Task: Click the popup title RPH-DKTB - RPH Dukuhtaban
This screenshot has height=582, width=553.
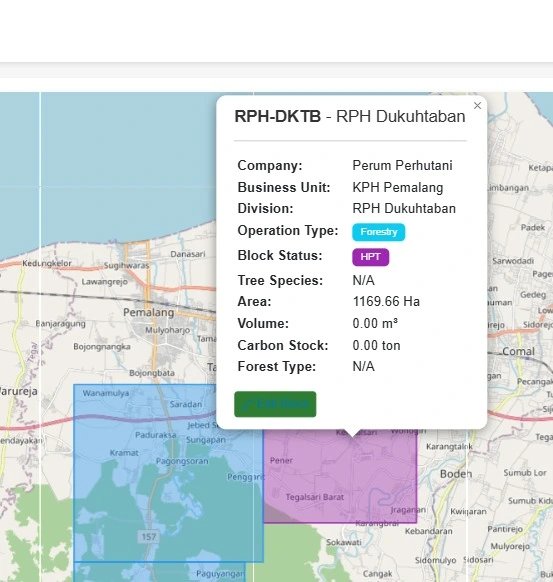Action: pos(350,116)
